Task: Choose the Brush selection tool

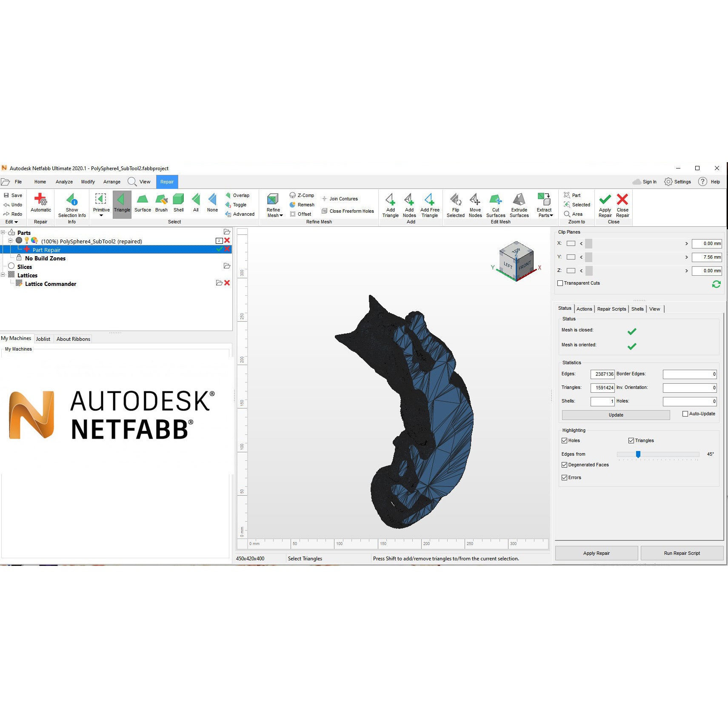Action: pos(161,203)
